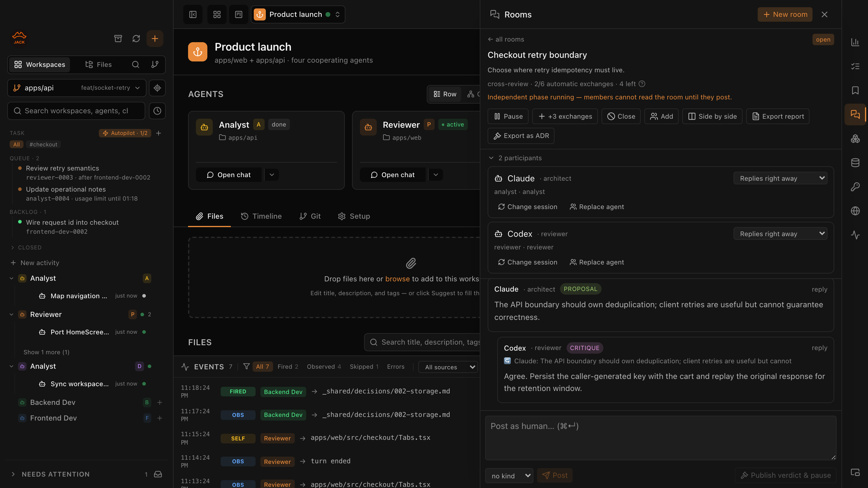Expand the CLOSED task section
The image size is (868, 488).
[x=26, y=248]
